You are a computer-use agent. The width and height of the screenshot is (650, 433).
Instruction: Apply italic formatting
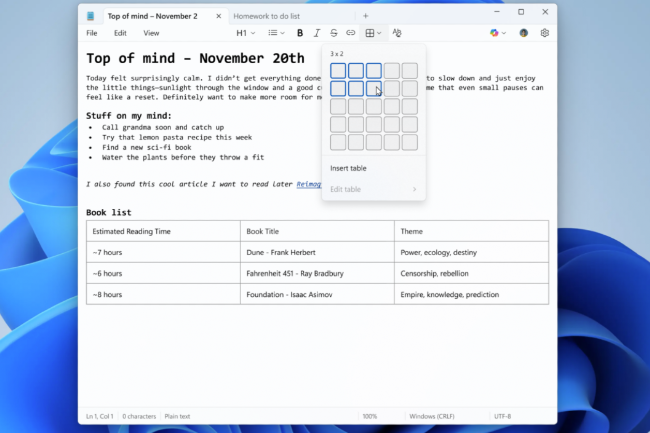click(317, 33)
